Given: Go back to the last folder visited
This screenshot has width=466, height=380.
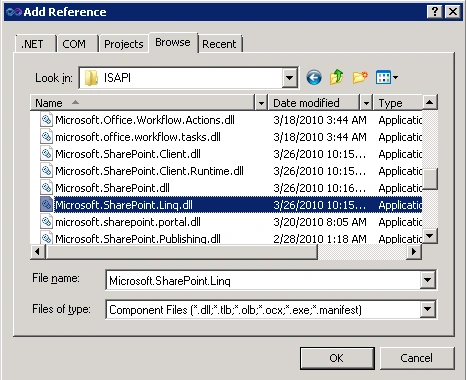Looking at the screenshot, I should 314,78.
